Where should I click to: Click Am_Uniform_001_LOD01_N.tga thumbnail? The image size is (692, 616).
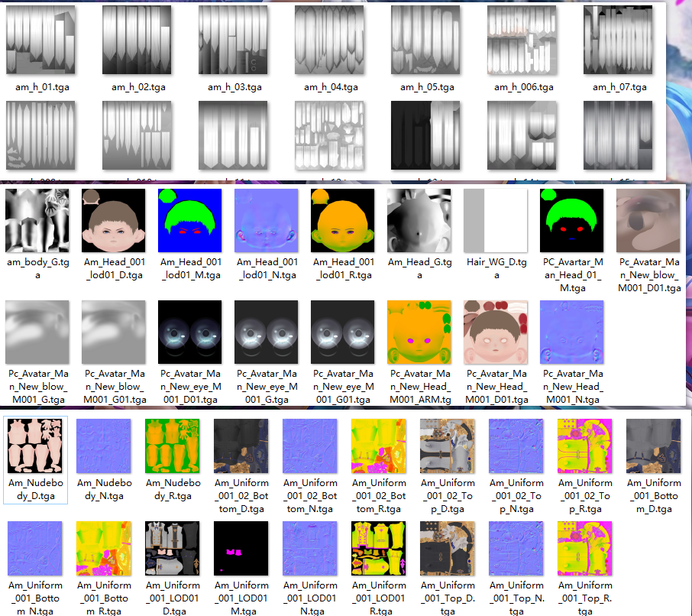[x=310, y=549]
